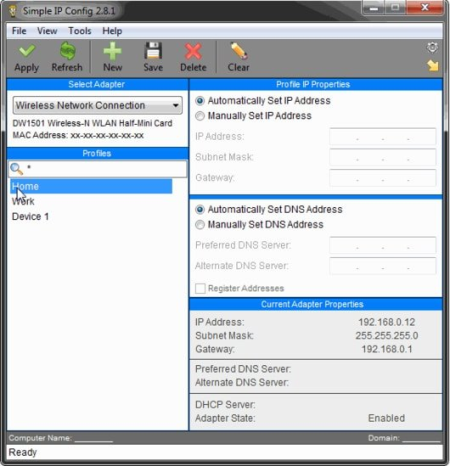This screenshot has height=466, width=450.
Task: Click the current IP value 192.168.0.12
Action: (x=387, y=322)
